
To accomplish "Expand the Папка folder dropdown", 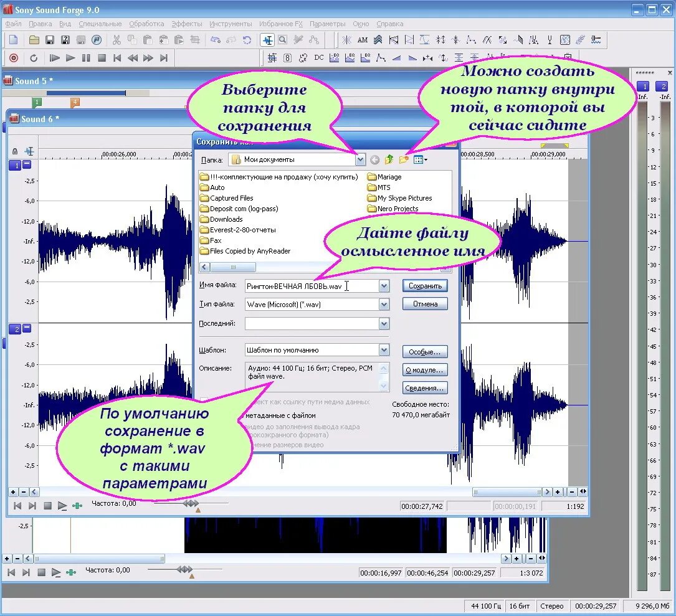I will [360, 160].
